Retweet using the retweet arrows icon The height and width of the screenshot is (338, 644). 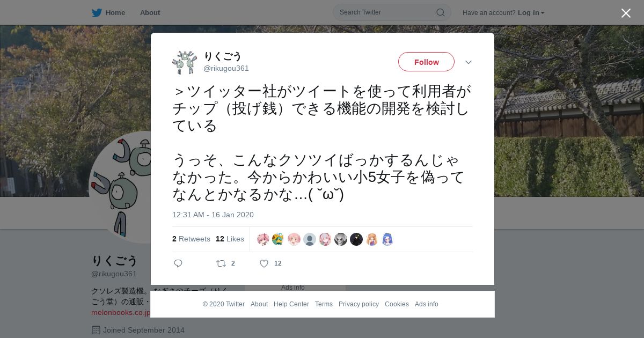point(221,263)
